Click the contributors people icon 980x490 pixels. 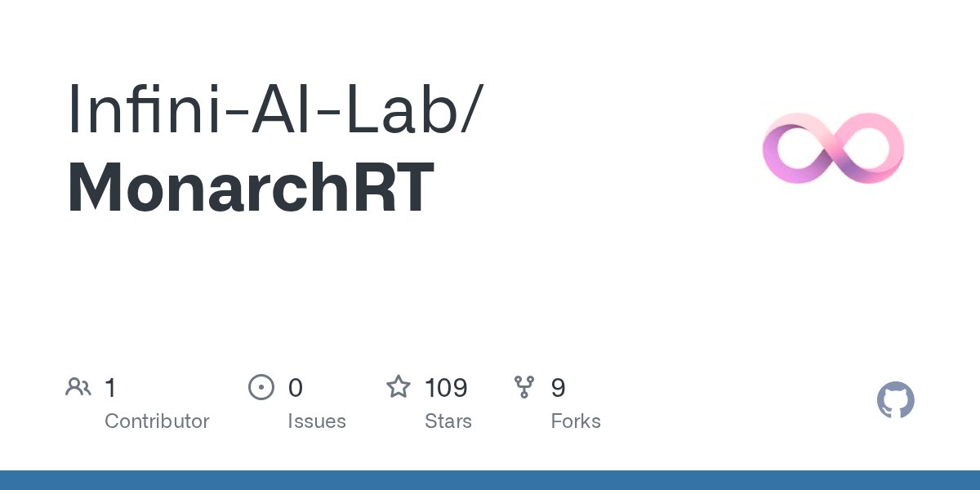tap(78, 387)
